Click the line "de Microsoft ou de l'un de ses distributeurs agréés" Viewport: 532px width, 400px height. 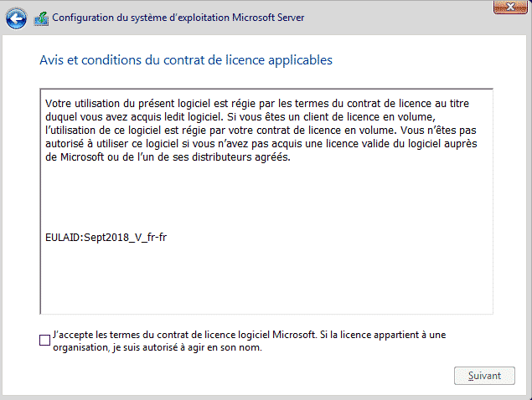168,157
